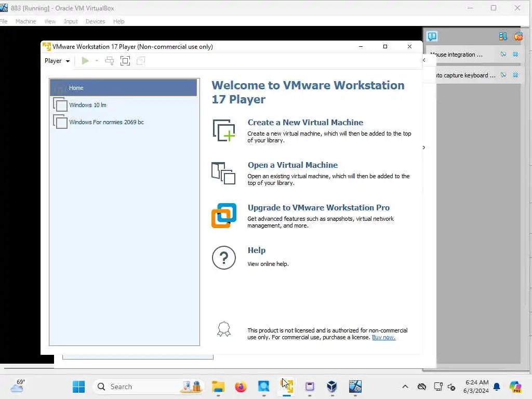Open the VirtualBox File menu
Viewport: 532px width, 399px height.
(4, 21)
